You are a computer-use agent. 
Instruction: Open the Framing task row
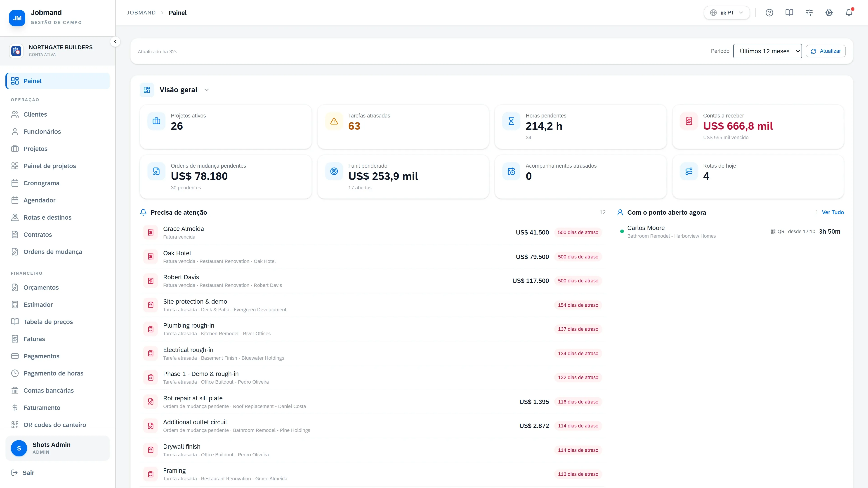click(372, 474)
